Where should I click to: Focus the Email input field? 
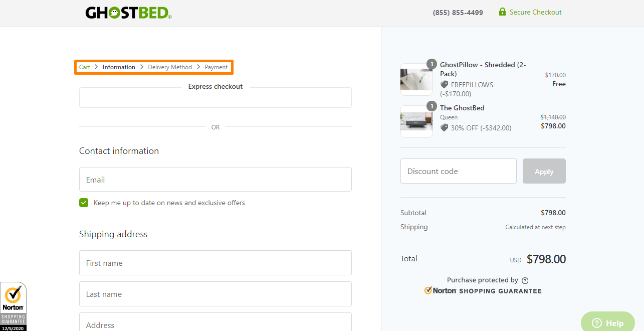coord(216,180)
